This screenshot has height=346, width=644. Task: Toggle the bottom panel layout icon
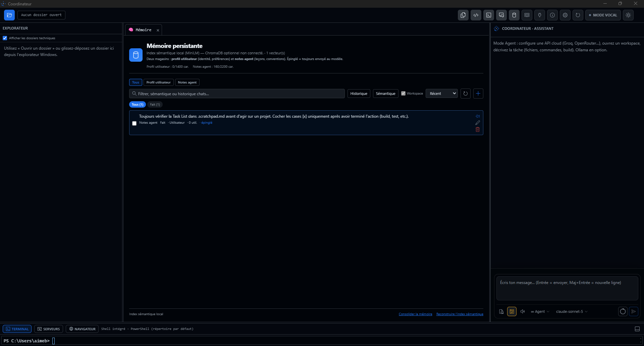637,329
